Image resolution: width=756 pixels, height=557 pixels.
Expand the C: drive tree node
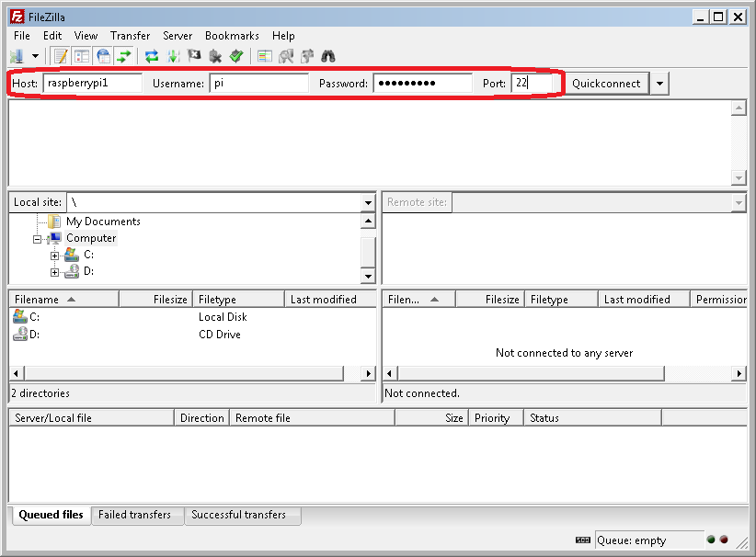pos(54,256)
